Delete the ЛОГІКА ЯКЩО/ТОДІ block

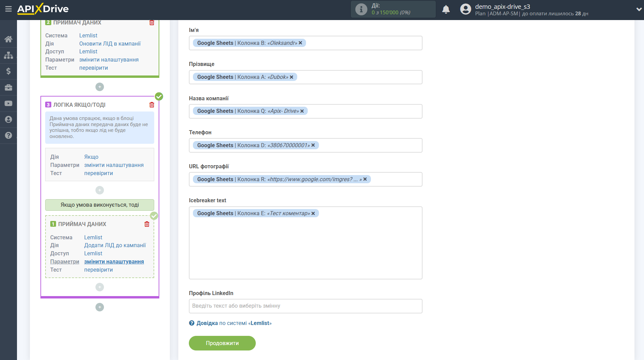click(x=152, y=105)
